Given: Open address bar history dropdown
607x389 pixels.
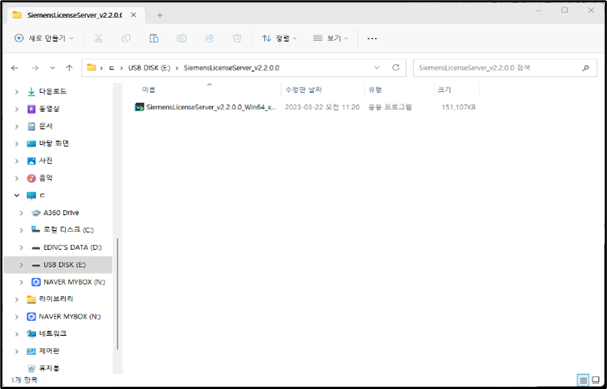Looking at the screenshot, I should (377, 68).
